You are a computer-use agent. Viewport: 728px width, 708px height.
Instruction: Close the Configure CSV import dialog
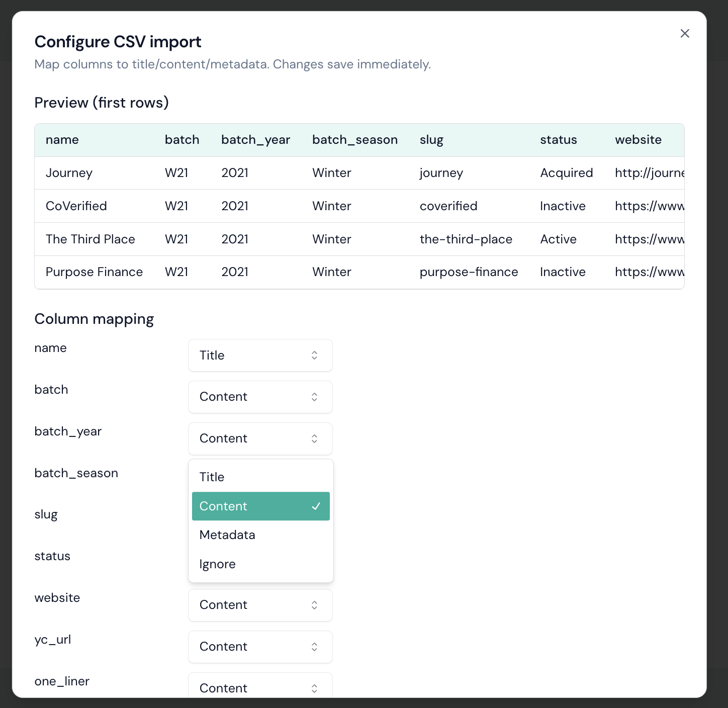[x=684, y=33]
